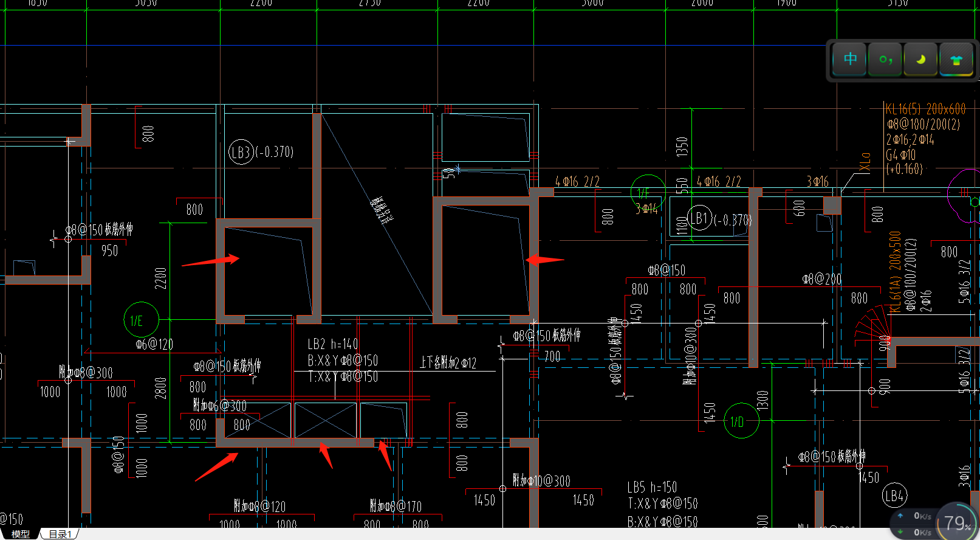
Task: Select the 700 dimension value
Action: coord(552,356)
